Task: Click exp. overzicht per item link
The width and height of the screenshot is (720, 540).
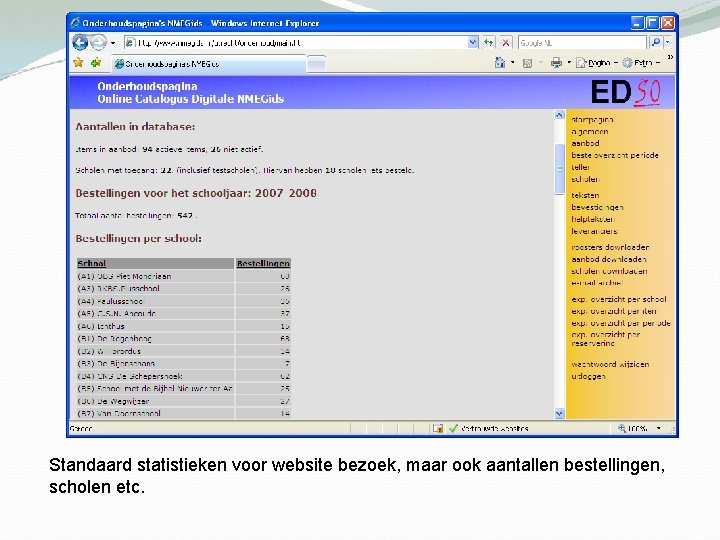Action: [614, 311]
